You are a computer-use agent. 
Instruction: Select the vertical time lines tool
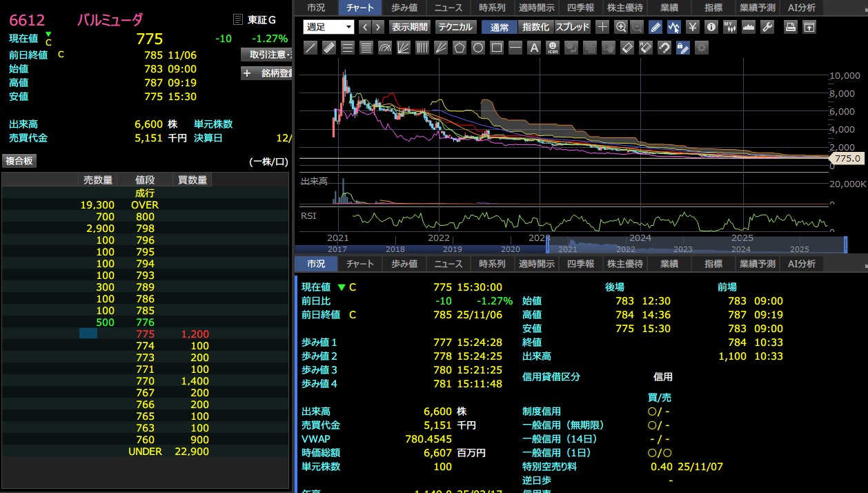click(x=422, y=48)
